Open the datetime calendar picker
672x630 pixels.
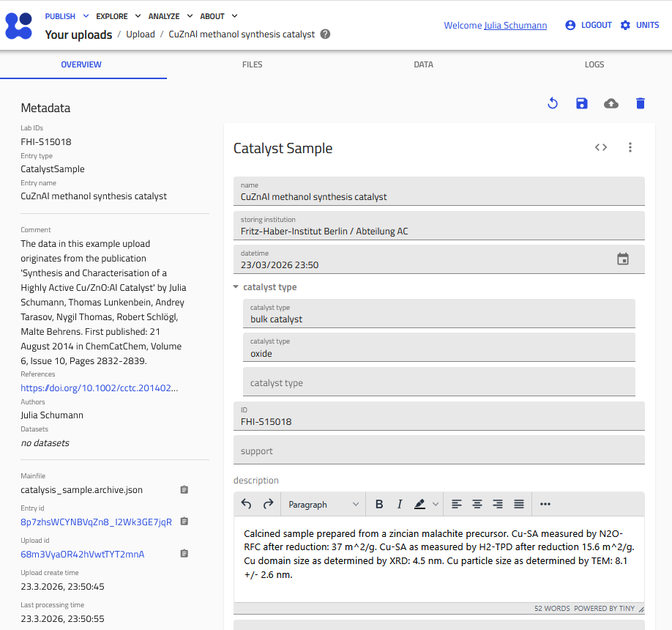622,259
